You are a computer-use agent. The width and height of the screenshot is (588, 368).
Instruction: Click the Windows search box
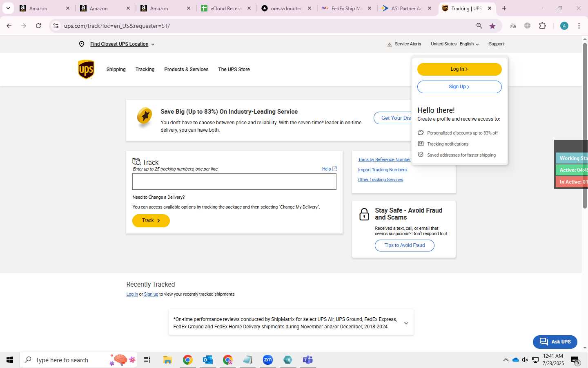click(x=78, y=360)
